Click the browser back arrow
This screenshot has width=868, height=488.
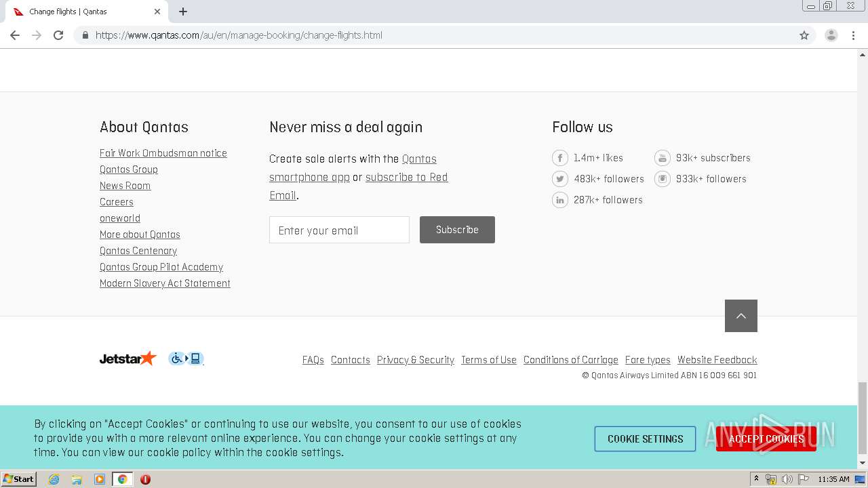point(15,35)
